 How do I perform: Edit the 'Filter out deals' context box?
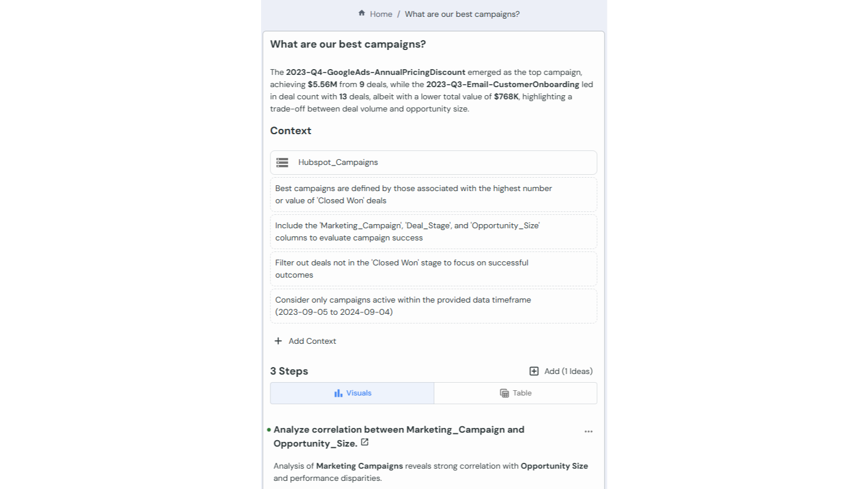point(433,269)
